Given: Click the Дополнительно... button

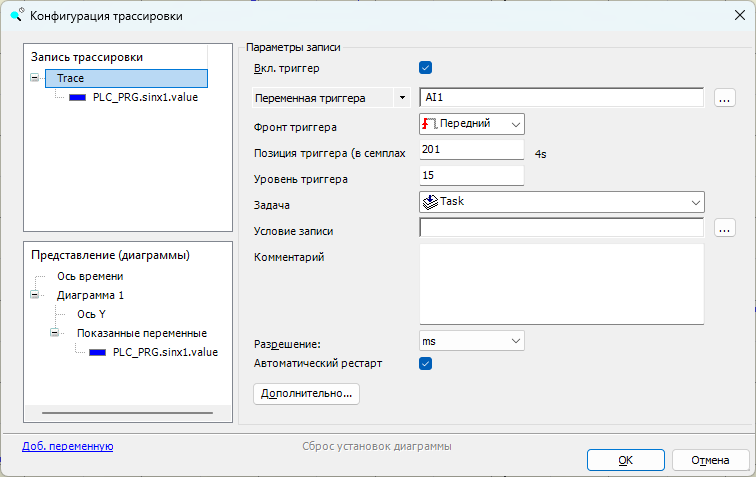Looking at the screenshot, I should [x=306, y=394].
